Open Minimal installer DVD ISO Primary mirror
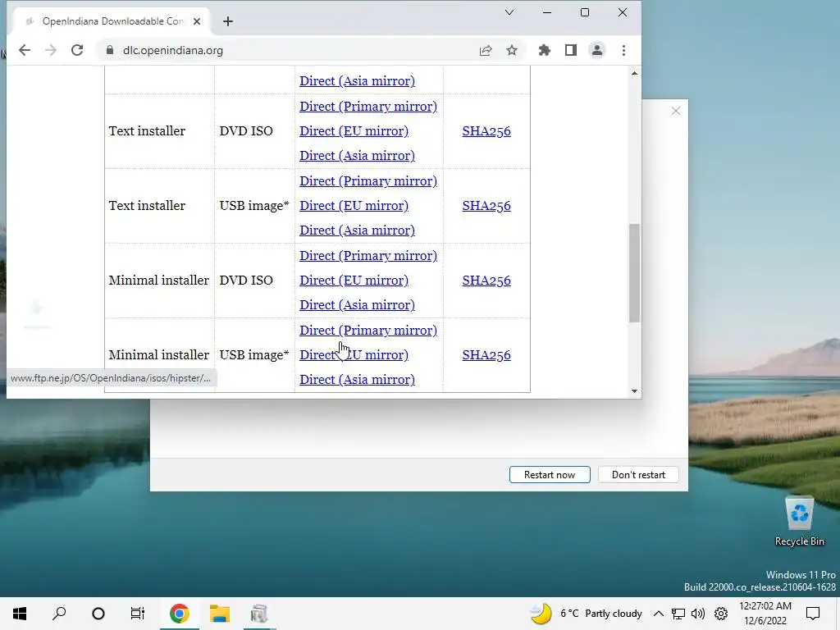 tap(368, 256)
